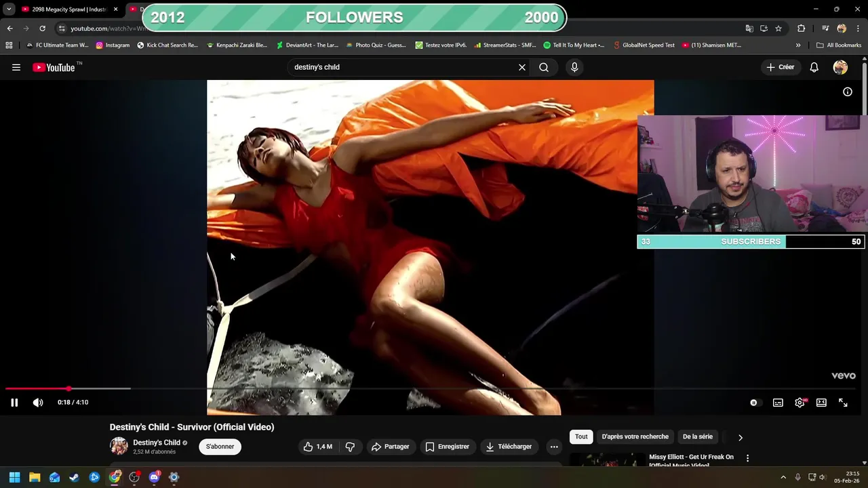
Task: Mute the video volume
Action: (x=38, y=403)
